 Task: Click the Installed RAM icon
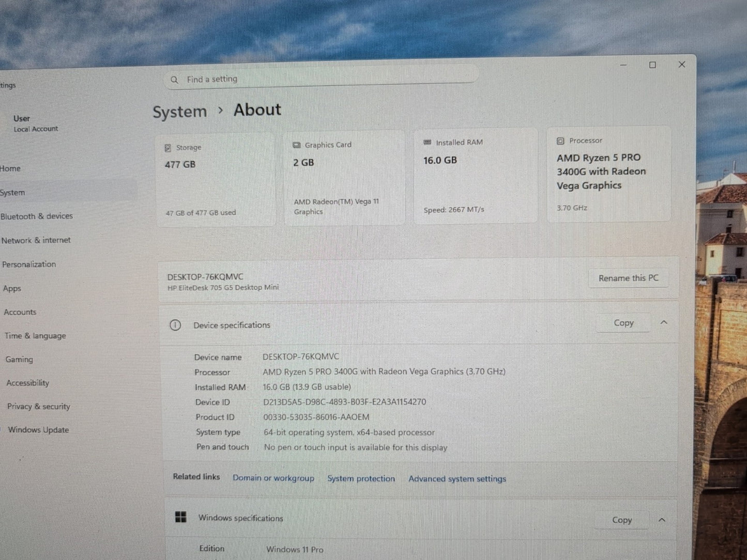(427, 142)
